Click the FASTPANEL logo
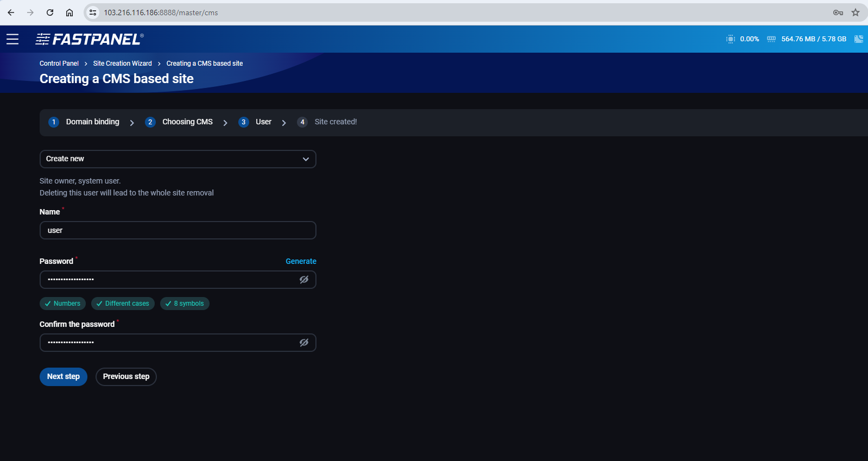Viewport: 868px width, 461px height. [90, 39]
